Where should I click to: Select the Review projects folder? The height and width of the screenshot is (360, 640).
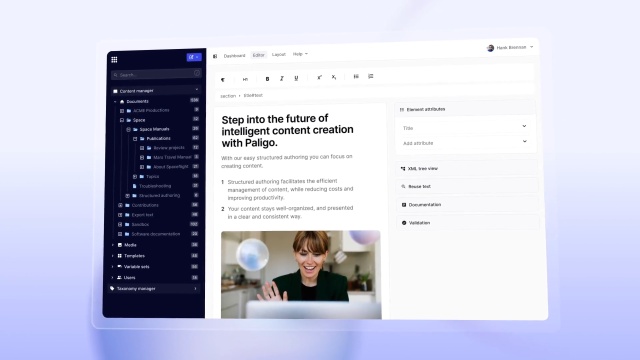pyautogui.click(x=169, y=148)
